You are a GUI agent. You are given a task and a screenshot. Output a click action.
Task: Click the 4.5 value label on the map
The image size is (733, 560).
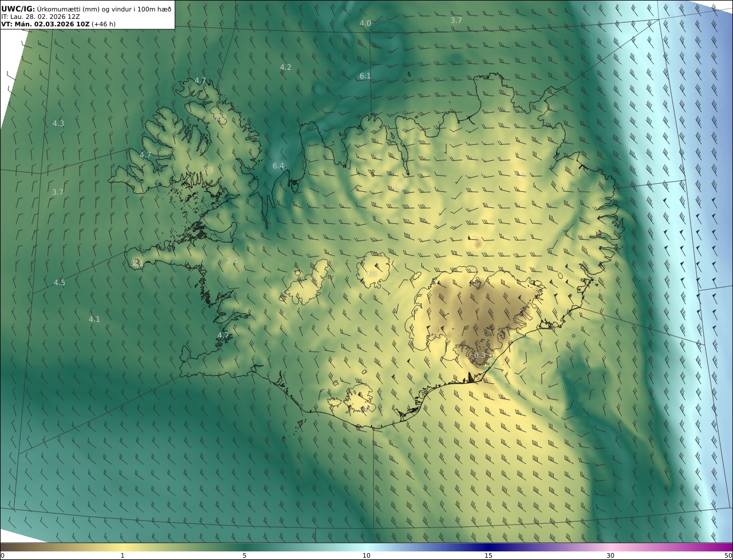click(60, 282)
